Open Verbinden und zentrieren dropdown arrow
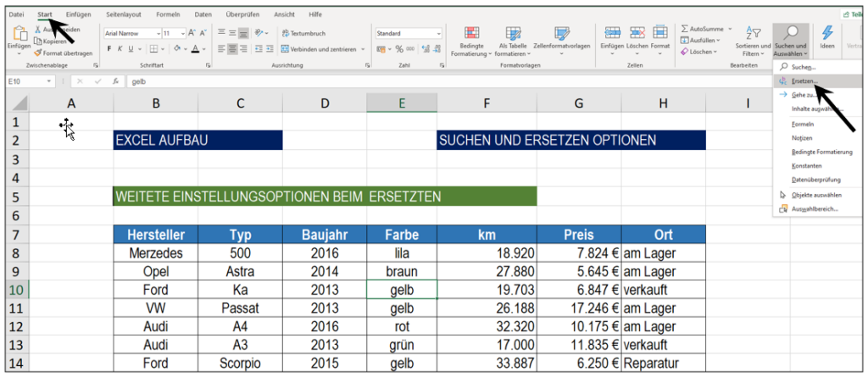Viewport: 868px width, 377px height. pyautogui.click(x=363, y=49)
